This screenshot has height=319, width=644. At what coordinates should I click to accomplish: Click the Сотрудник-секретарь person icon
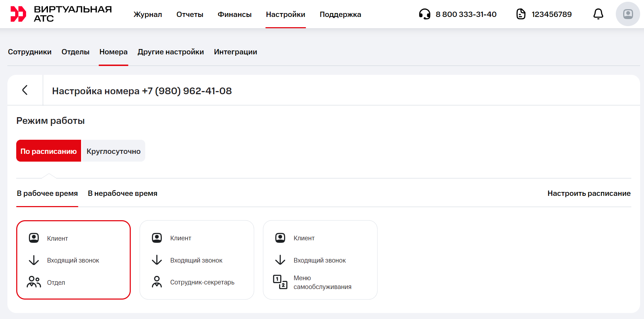pyautogui.click(x=157, y=282)
